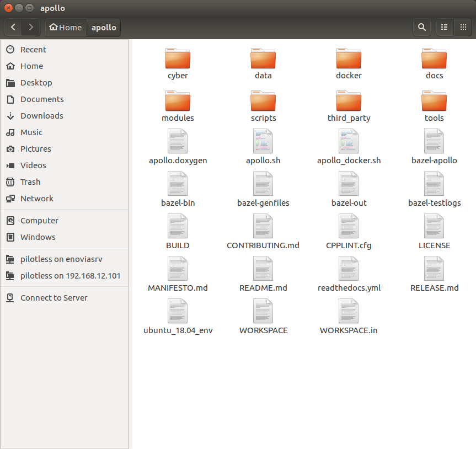This screenshot has width=476, height=449.
Task: Open the README.md file
Action: click(263, 274)
